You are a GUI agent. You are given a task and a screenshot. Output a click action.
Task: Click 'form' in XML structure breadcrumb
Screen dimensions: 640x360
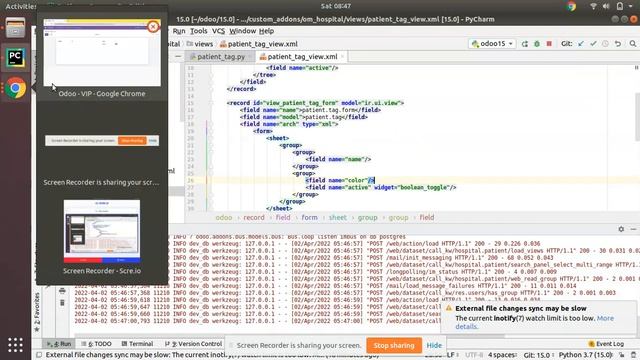pyautogui.click(x=309, y=218)
